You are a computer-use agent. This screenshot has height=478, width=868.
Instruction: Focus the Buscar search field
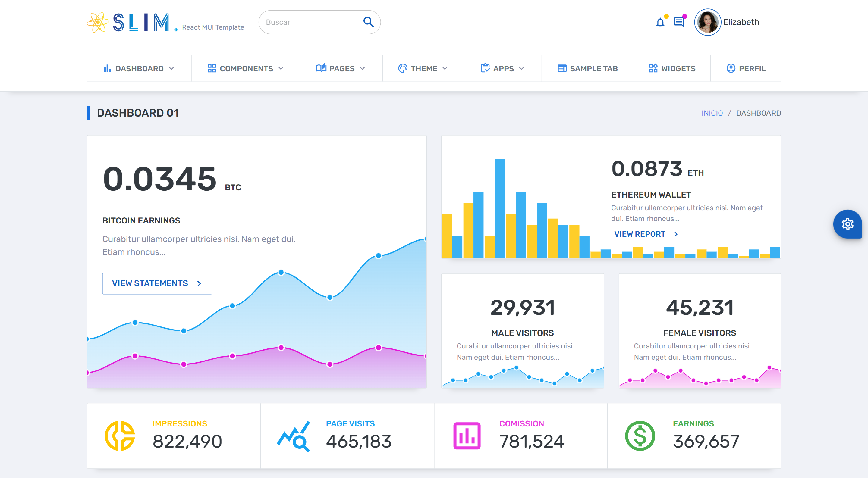[x=319, y=22]
